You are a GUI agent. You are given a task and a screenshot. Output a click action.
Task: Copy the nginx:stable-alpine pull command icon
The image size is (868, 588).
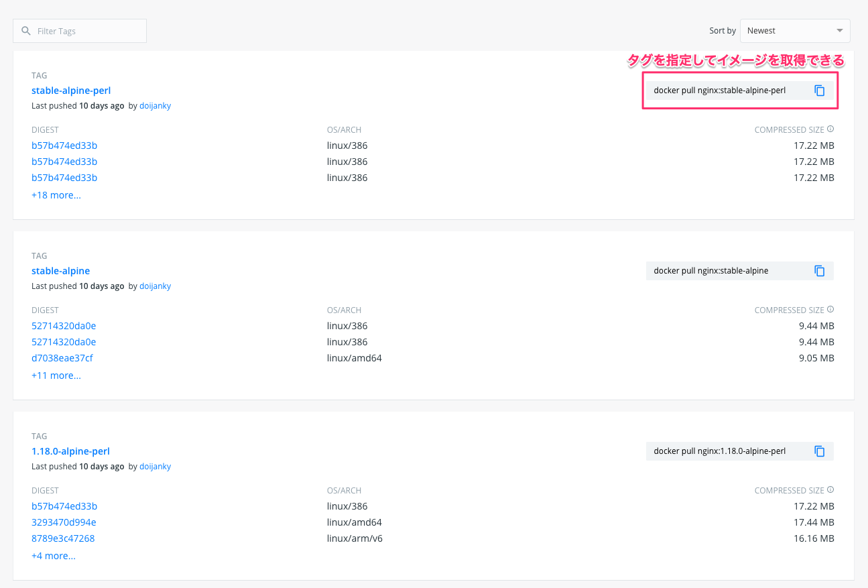point(819,271)
